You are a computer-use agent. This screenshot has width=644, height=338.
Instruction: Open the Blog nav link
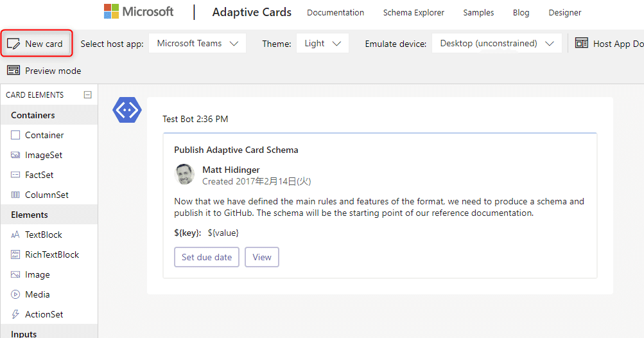click(521, 13)
